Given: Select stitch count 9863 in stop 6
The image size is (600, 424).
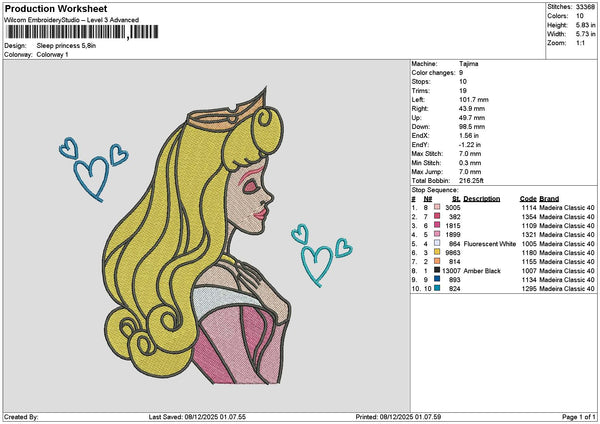Looking at the screenshot, I should pyautogui.click(x=453, y=253).
